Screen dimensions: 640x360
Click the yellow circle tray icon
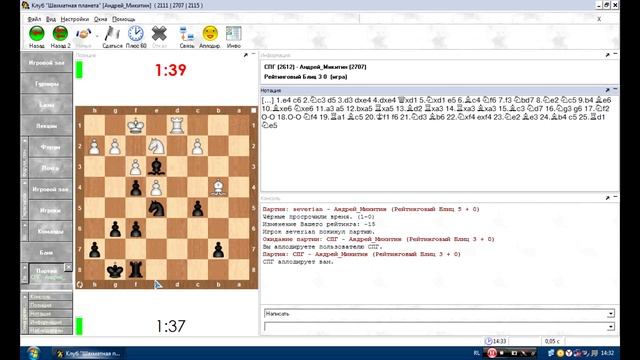560,353
